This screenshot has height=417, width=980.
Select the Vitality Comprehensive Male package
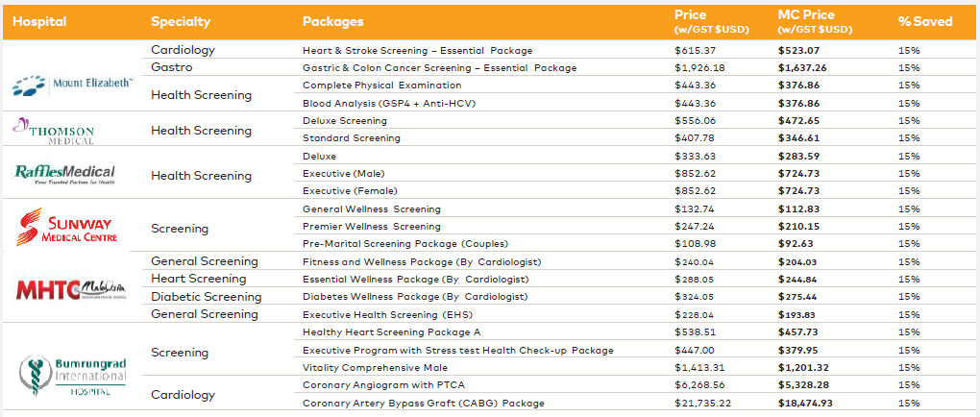coord(375,368)
